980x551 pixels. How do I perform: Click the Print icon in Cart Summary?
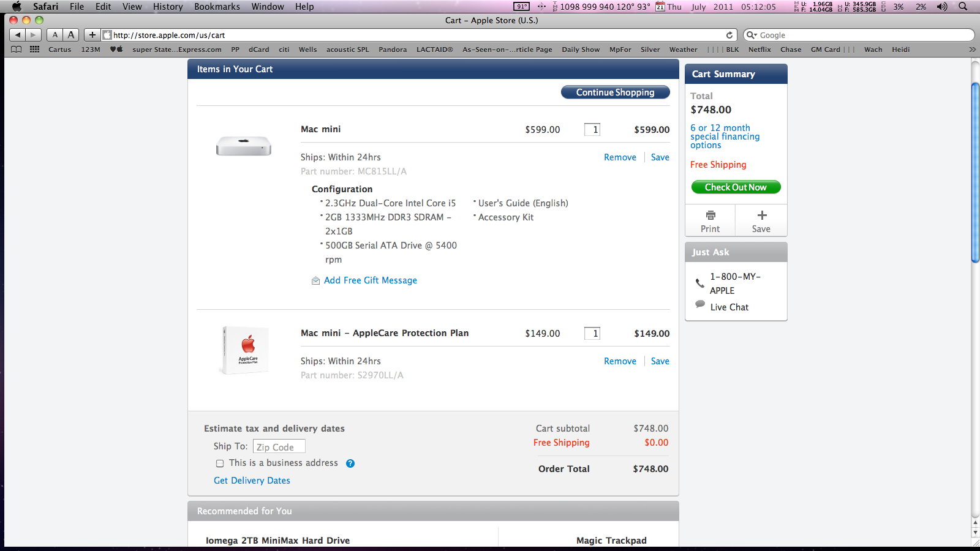[710, 216]
